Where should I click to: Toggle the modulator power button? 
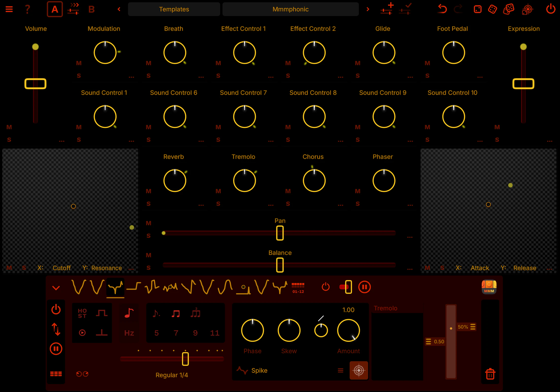point(56,310)
